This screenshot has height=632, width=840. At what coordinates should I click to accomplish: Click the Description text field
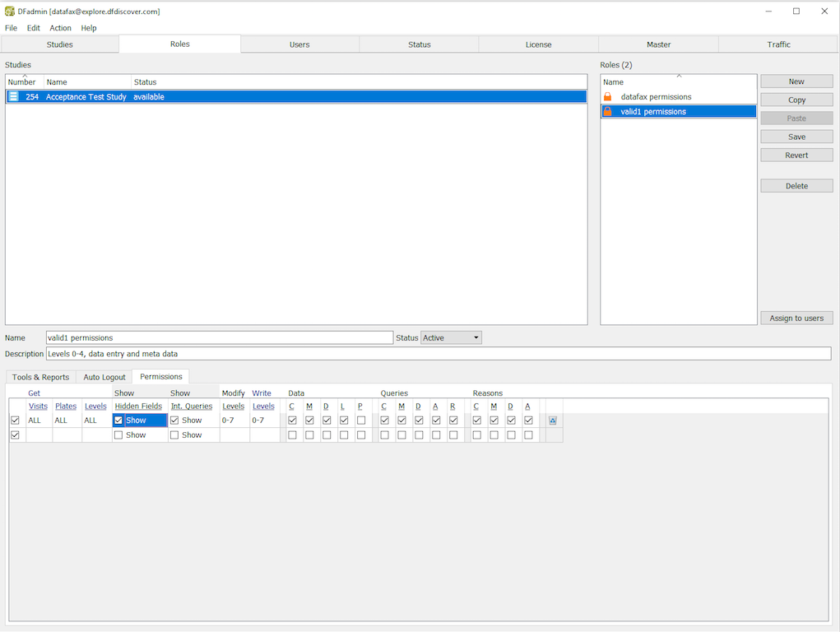click(x=438, y=354)
